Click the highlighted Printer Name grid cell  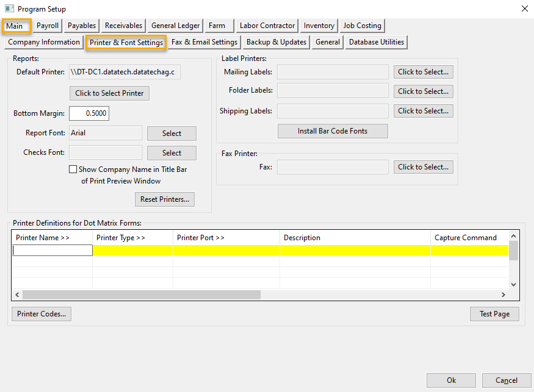click(52, 250)
